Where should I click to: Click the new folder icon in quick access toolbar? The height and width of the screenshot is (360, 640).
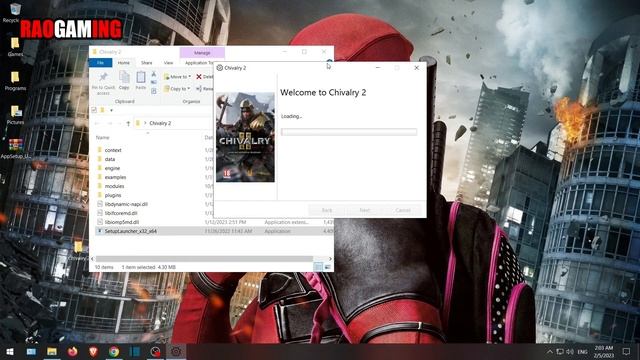coord(102,110)
